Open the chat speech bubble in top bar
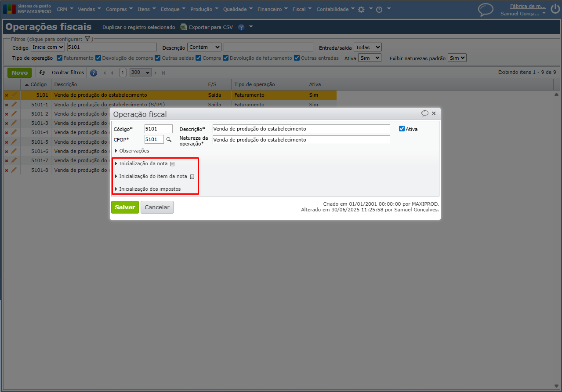The image size is (562, 392). click(x=486, y=9)
